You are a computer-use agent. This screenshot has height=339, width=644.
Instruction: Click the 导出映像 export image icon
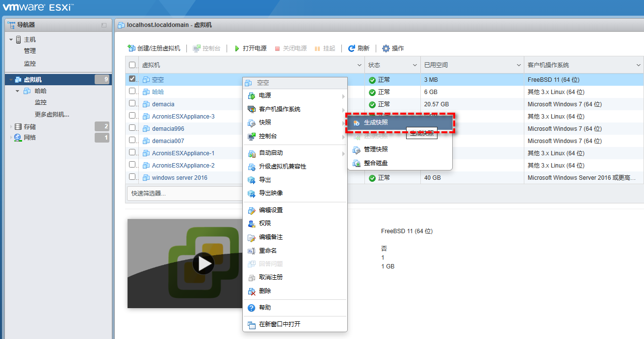252,193
